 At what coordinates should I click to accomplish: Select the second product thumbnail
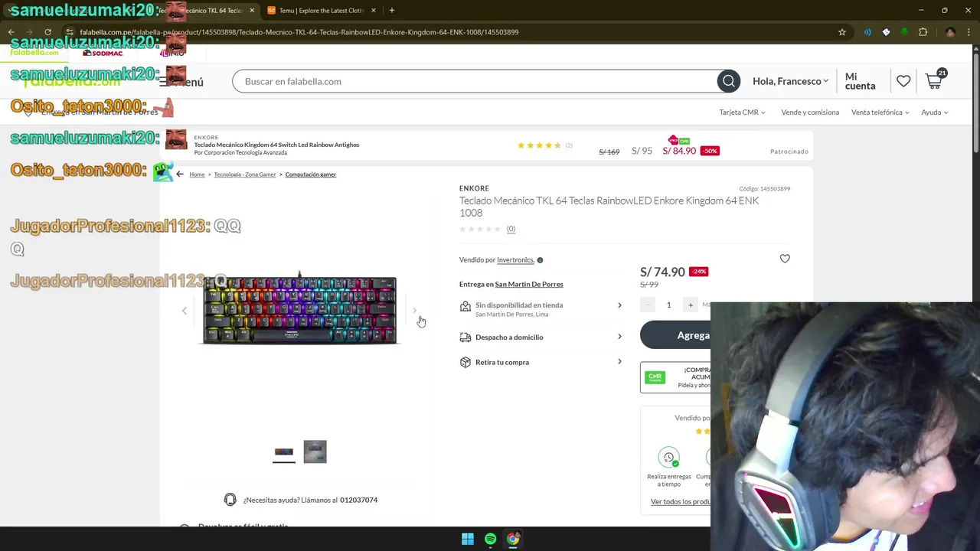315,452
